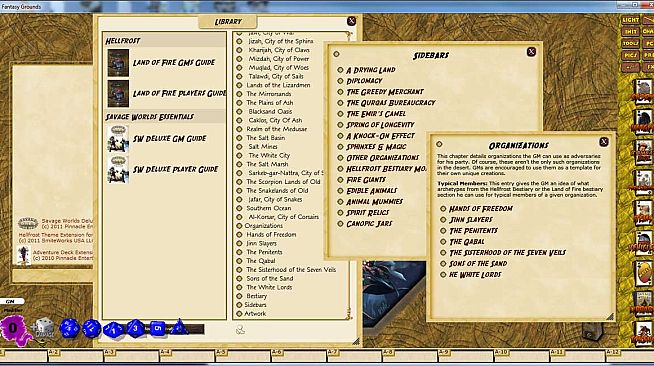Open Animal Mummies sidebar entry
Image resolution: width=654 pixels, height=366 pixels.
tap(375, 202)
